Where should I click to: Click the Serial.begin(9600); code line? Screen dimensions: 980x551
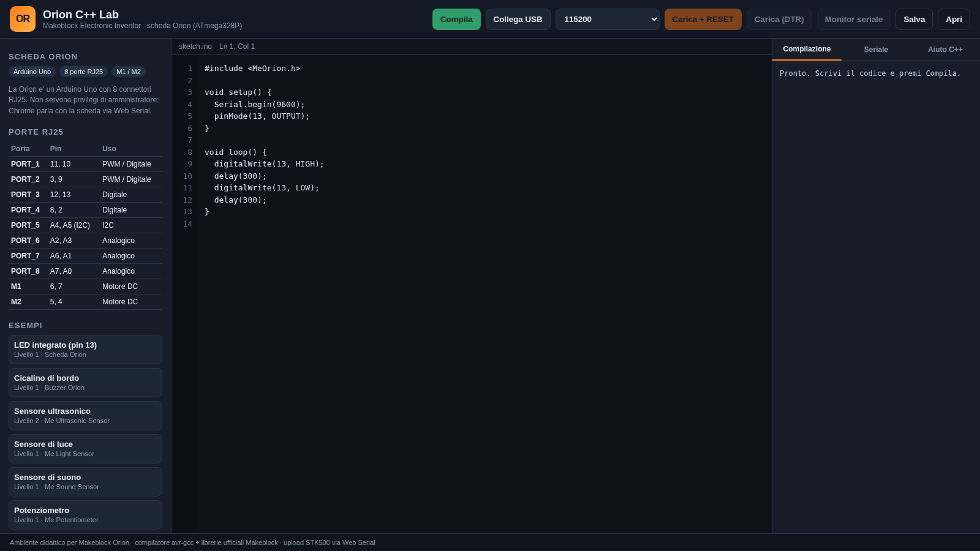point(260,105)
